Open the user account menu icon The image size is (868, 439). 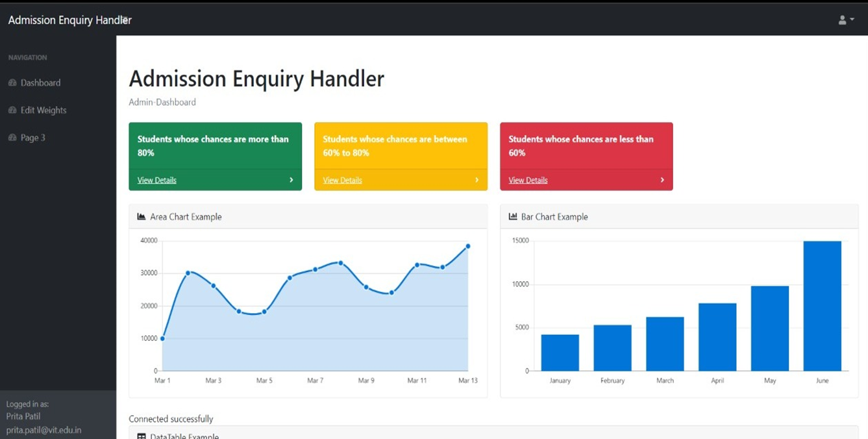pos(846,20)
